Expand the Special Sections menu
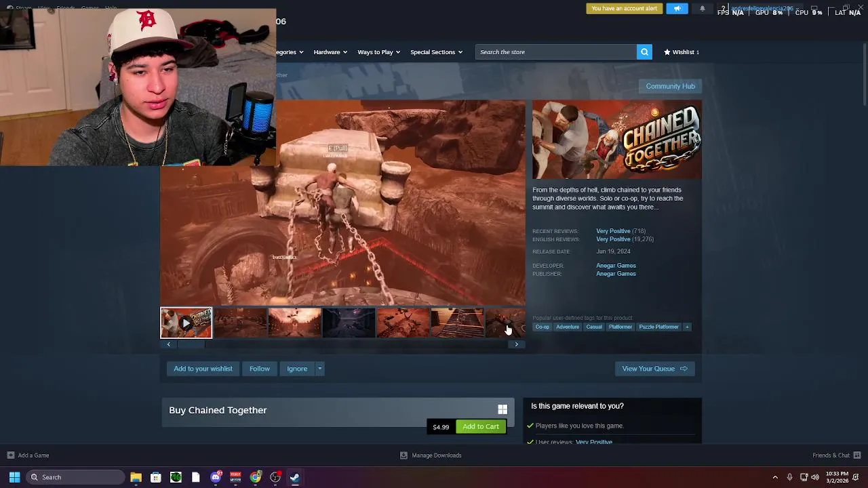Screen dimensions: 868x488 click(436, 52)
